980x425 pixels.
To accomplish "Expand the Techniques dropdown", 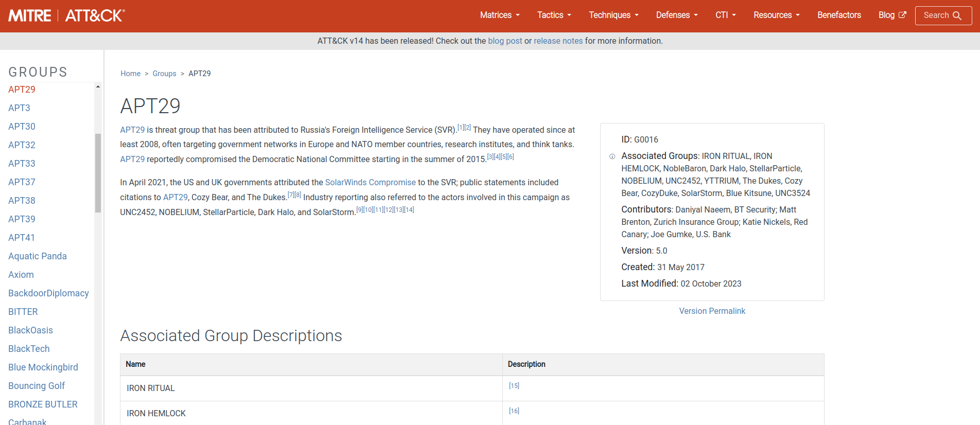I will 614,15.
